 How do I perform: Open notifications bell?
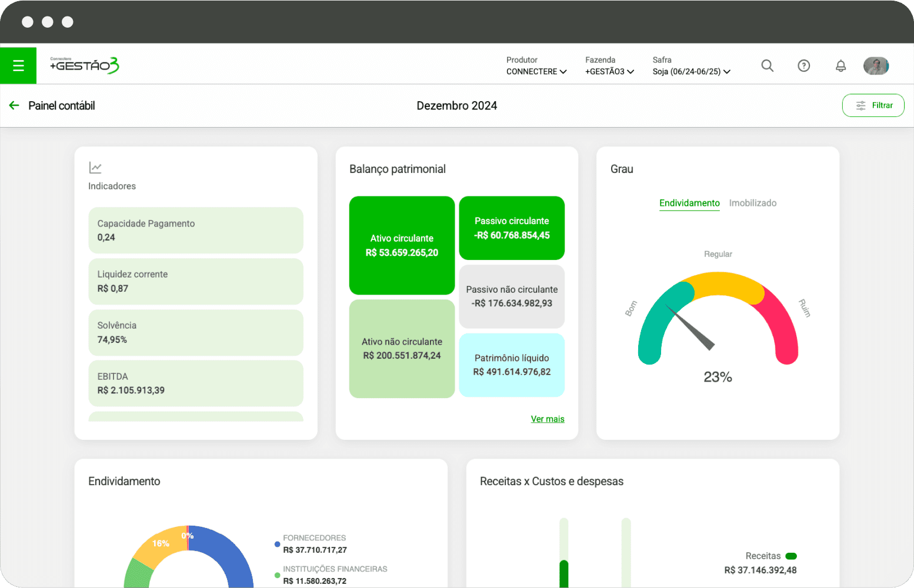840,65
